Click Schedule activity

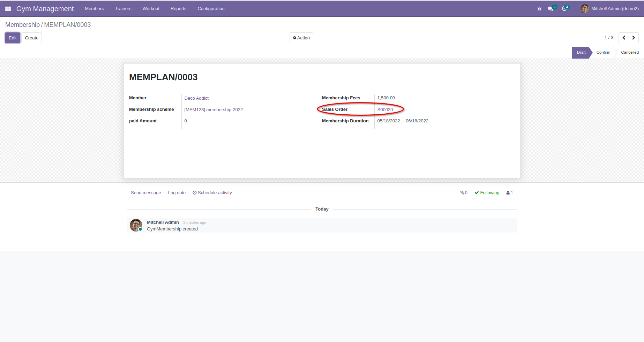212,193
